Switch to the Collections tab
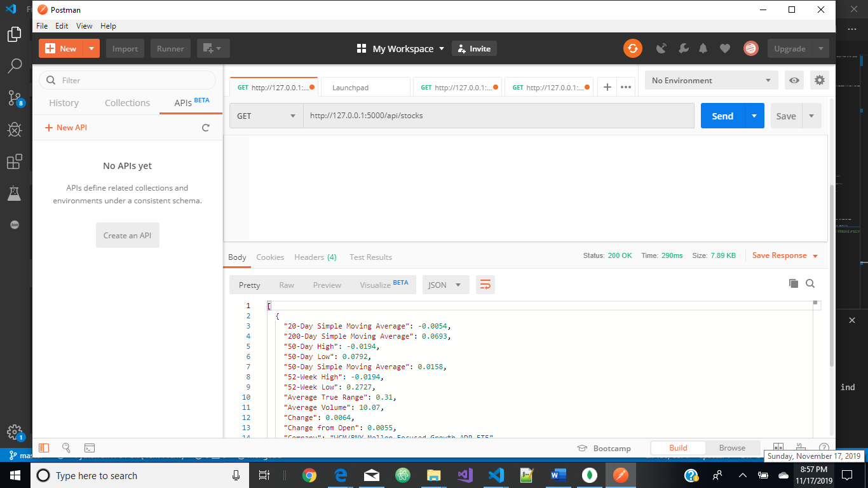Image resolution: width=868 pixels, height=488 pixels. [x=127, y=103]
